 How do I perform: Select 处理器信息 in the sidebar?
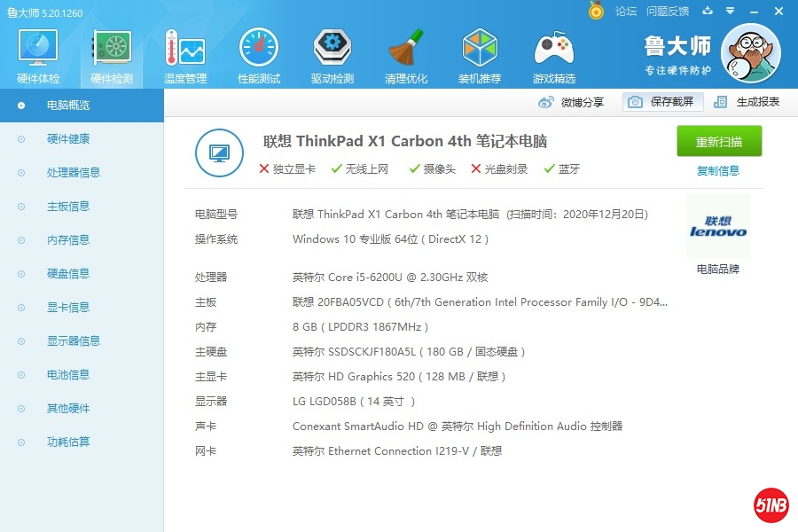74,173
